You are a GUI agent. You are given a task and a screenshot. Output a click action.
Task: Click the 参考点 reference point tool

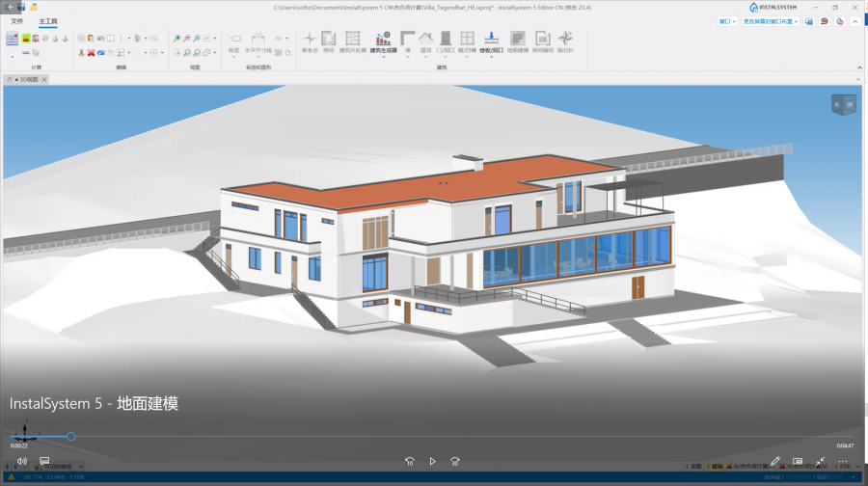pos(310,40)
